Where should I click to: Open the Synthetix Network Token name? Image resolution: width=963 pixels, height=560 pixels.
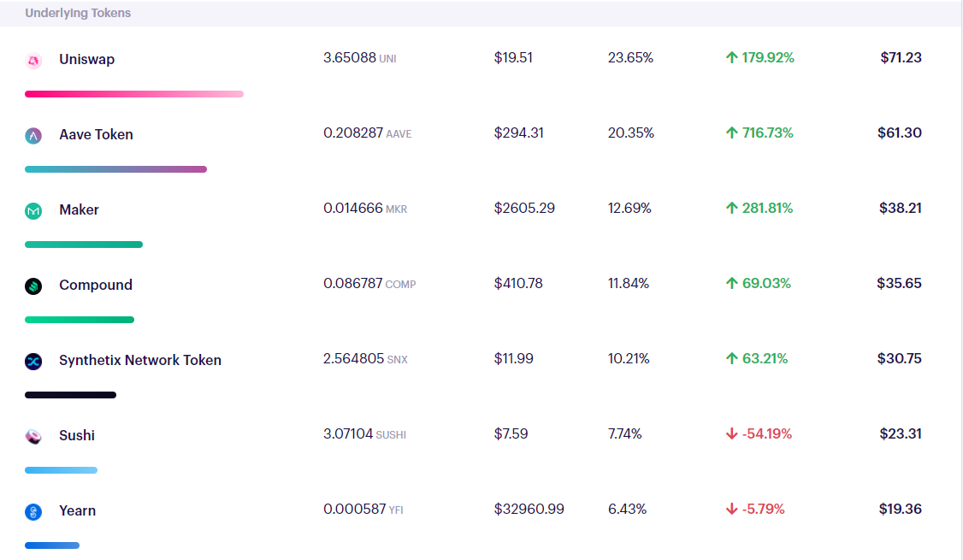coord(140,361)
